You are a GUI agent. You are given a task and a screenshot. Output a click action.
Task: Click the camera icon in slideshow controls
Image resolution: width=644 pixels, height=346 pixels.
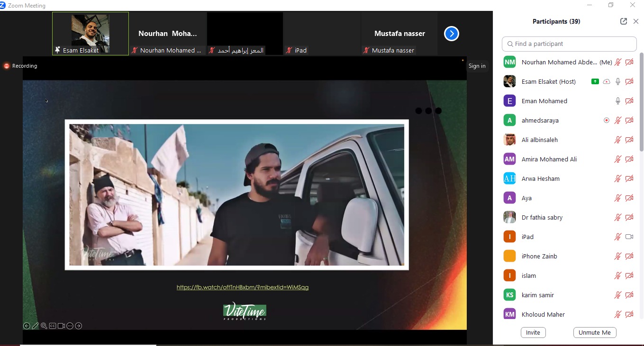coord(61,326)
